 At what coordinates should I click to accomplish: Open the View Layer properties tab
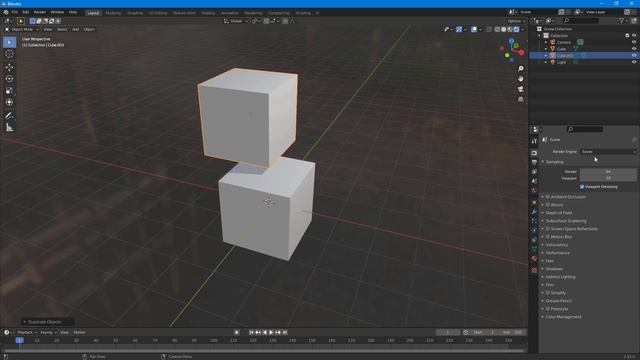(x=534, y=171)
